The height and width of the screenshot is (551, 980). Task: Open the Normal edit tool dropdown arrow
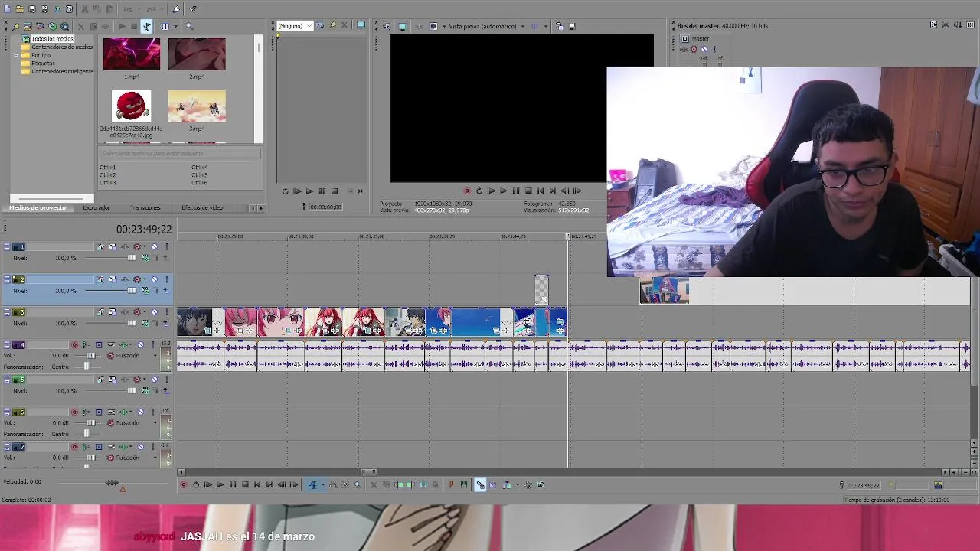click(x=322, y=484)
